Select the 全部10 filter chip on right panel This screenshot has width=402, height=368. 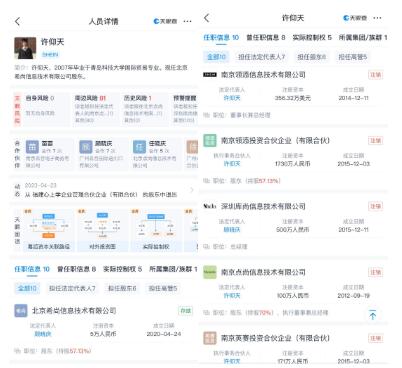click(216, 57)
